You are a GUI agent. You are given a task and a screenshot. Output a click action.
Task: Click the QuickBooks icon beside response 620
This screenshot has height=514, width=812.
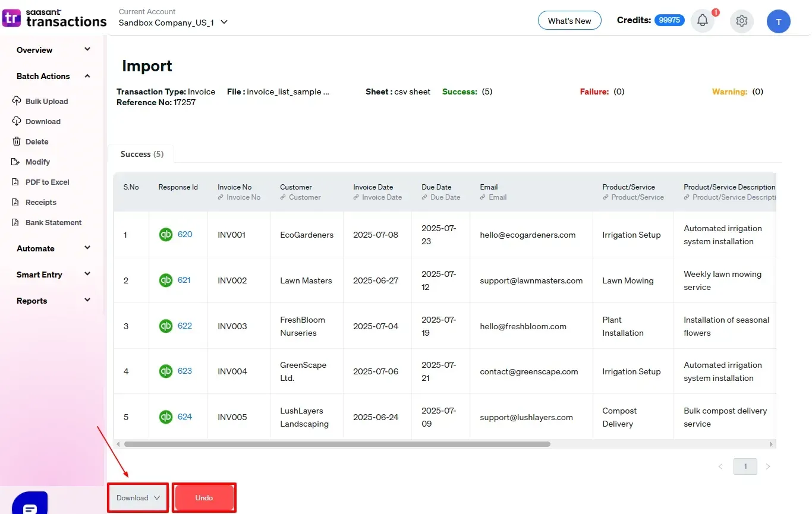tap(166, 235)
